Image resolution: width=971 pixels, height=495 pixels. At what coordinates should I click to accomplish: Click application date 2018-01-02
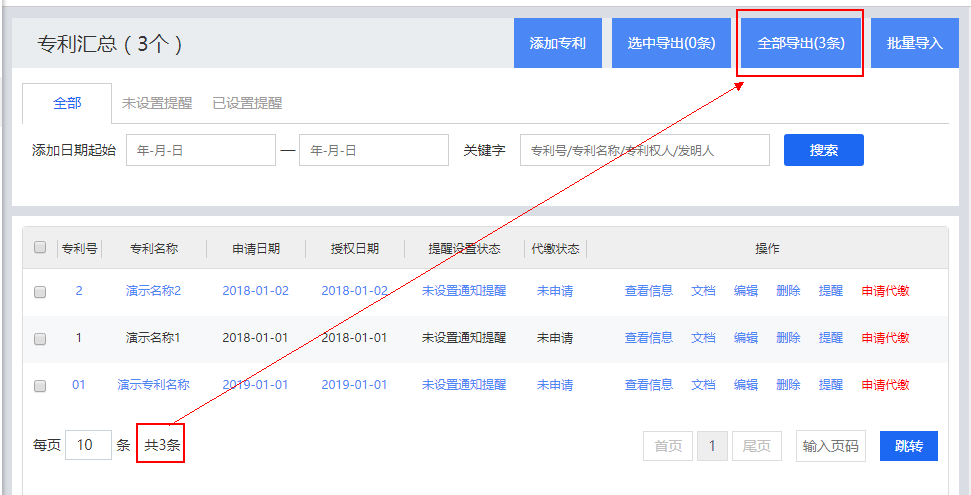click(256, 291)
